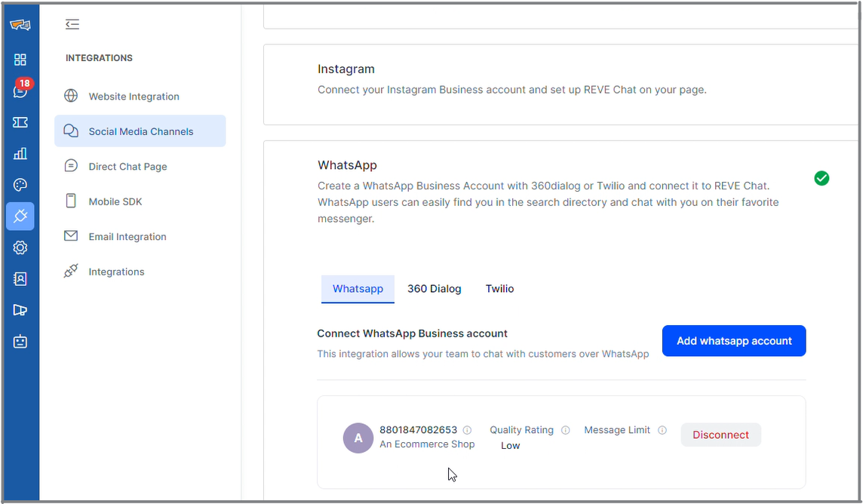Viewport: 863px width, 504px height.
Task: Open the settings gear icon
Action: [x=20, y=247]
